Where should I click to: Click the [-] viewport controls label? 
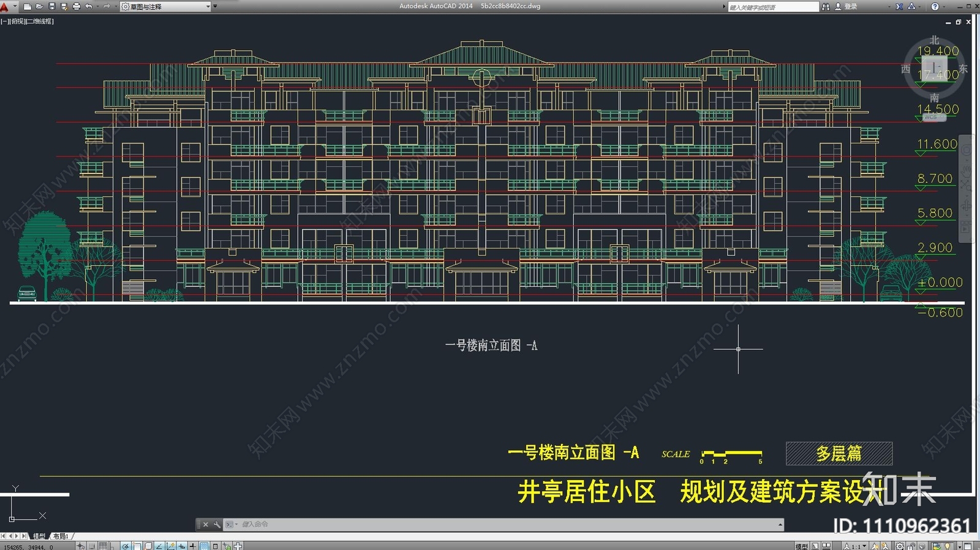pos(5,21)
